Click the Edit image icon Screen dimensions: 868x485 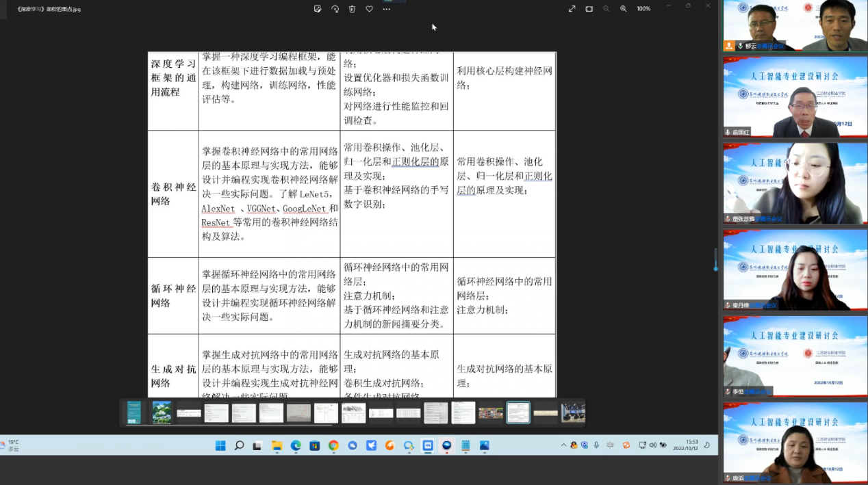coord(318,9)
